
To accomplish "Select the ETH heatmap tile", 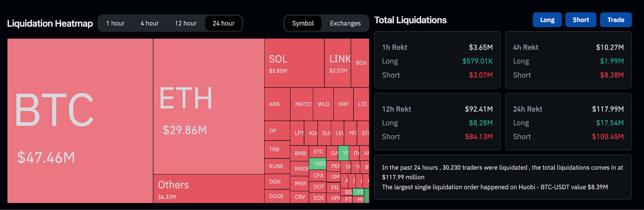I will (x=208, y=106).
